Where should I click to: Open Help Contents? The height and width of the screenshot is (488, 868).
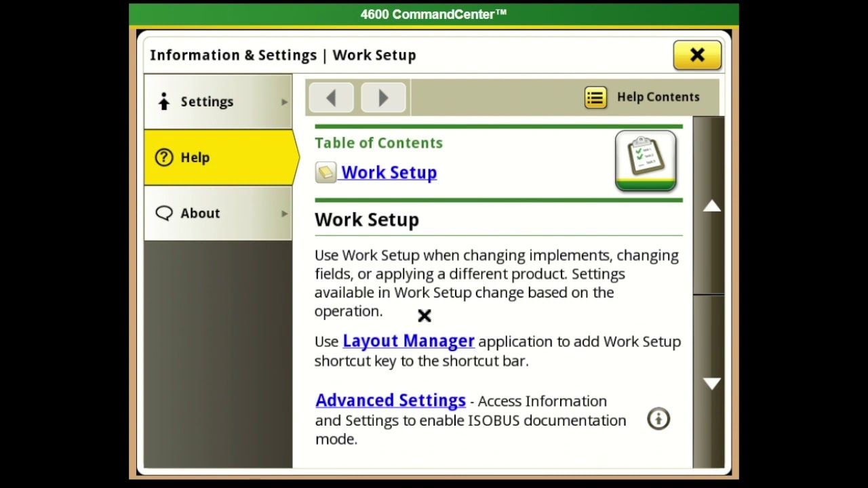(x=642, y=98)
